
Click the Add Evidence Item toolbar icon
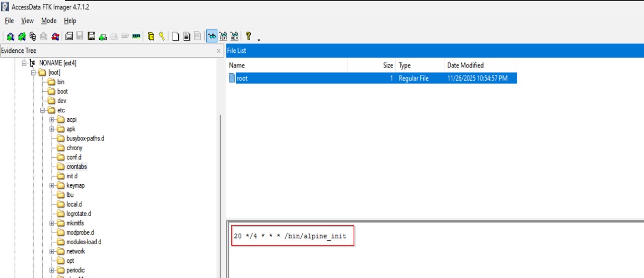[x=10, y=36]
